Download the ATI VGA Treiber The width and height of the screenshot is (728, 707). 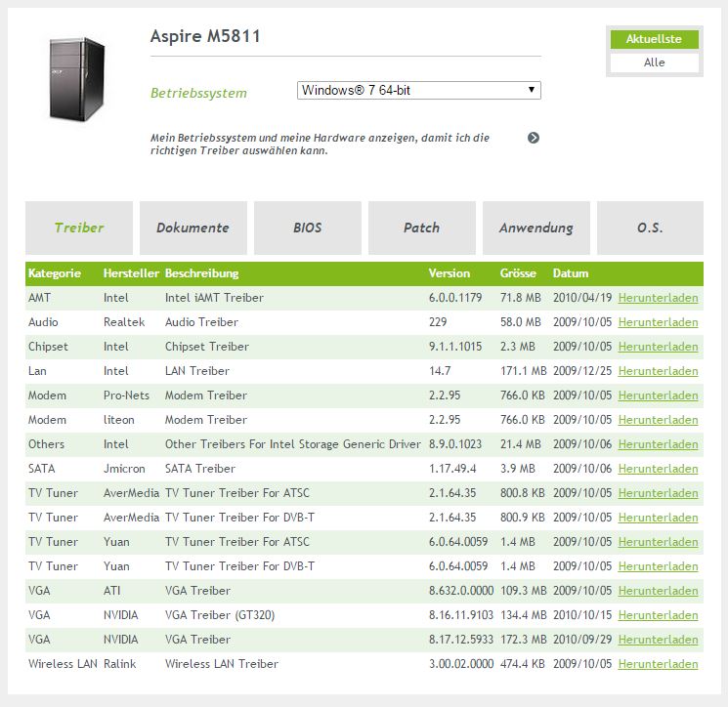pos(658,591)
